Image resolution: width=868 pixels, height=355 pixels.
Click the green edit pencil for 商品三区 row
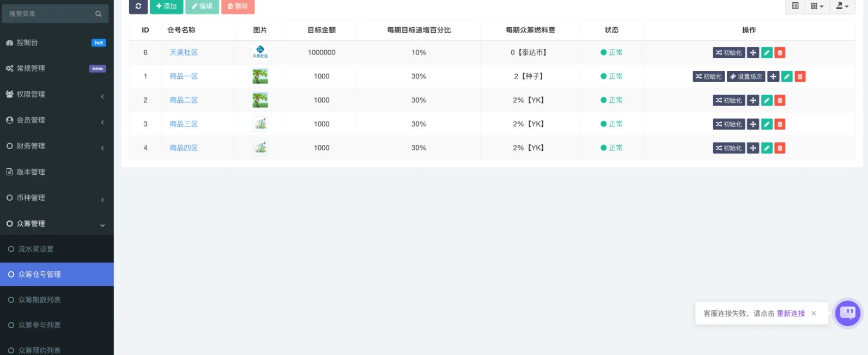click(x=767, y=125)
